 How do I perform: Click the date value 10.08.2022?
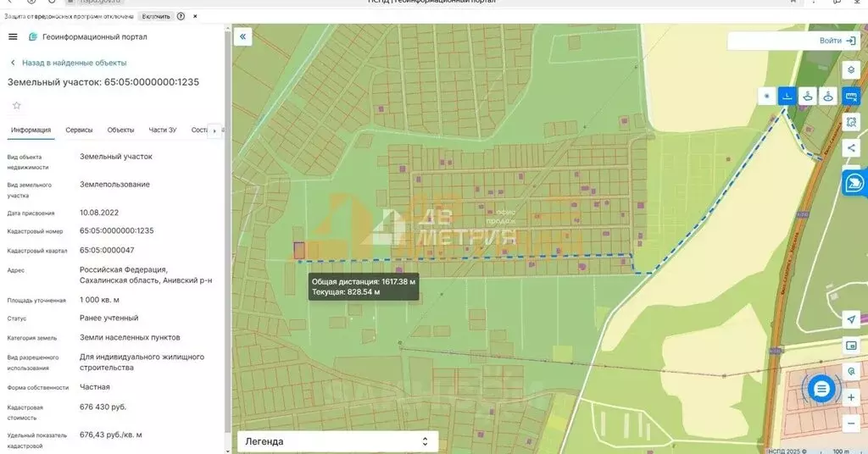click(x=99, y=213)
